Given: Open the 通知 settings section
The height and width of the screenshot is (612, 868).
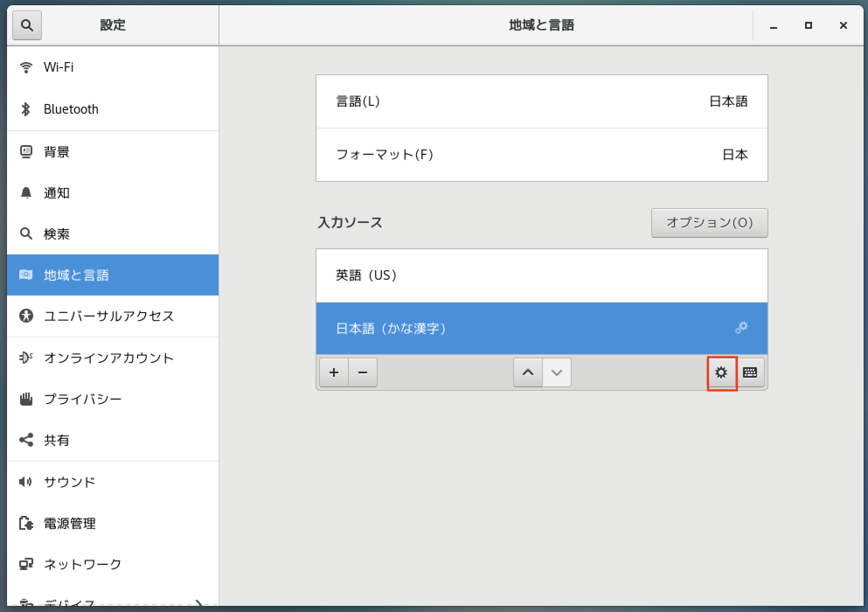Looking at the screenshot, I should [x=56, y=193].
